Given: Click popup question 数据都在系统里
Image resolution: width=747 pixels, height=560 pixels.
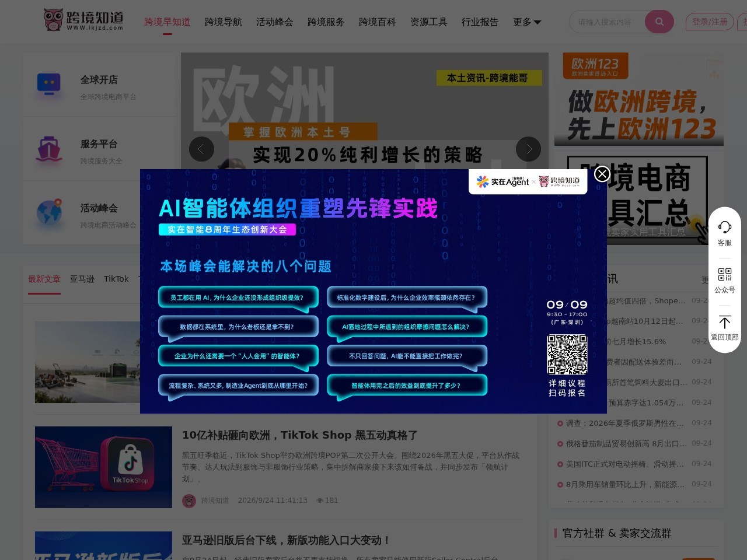Looking at the screenshot, I should (238, 327).
